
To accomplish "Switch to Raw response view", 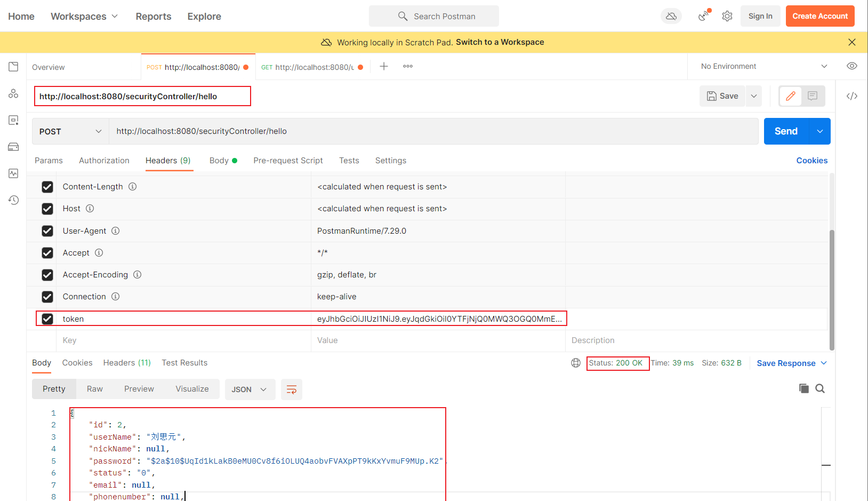I will coord(95,389).
